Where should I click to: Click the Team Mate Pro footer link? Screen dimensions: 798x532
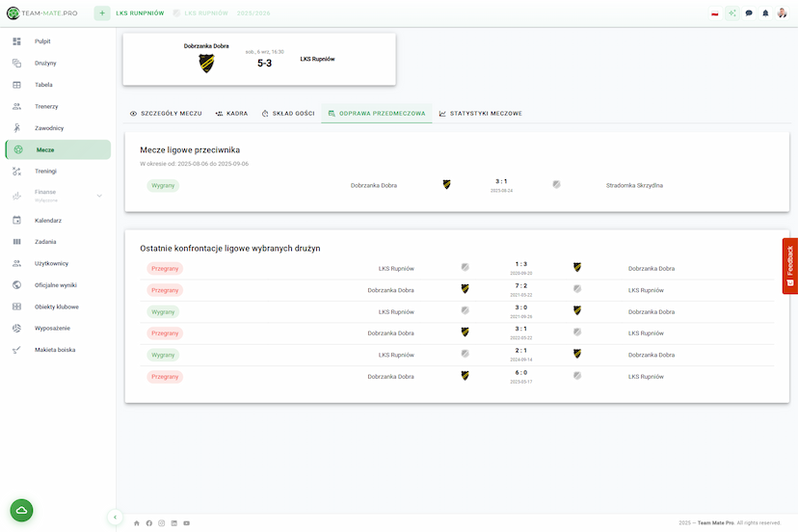pyautogui.click(x=715, y=522)
